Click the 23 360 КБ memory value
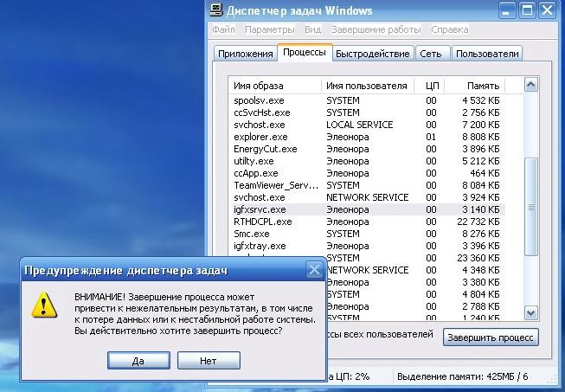This screenshot has width=565, height=392. click(x=478, y=258)
